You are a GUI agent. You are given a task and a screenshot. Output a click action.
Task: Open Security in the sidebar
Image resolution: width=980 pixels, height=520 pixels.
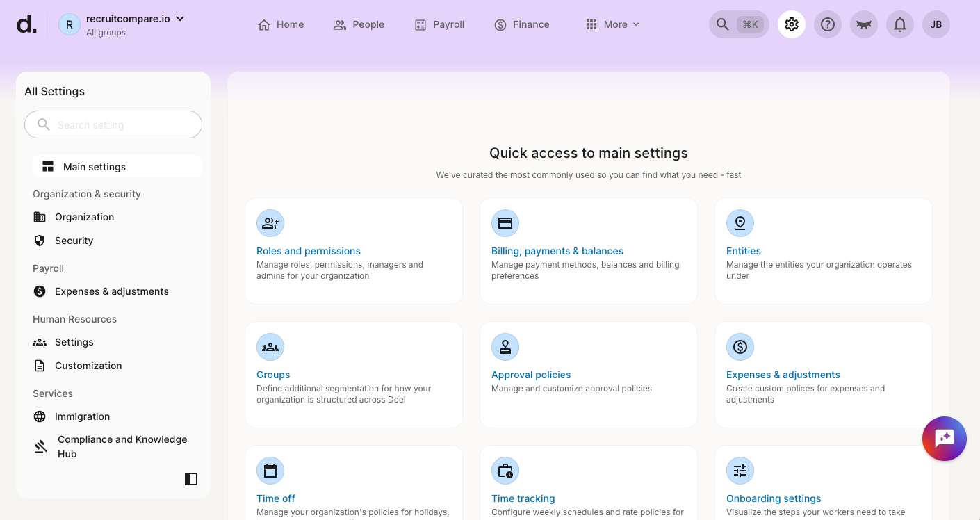tap(117, 241)
